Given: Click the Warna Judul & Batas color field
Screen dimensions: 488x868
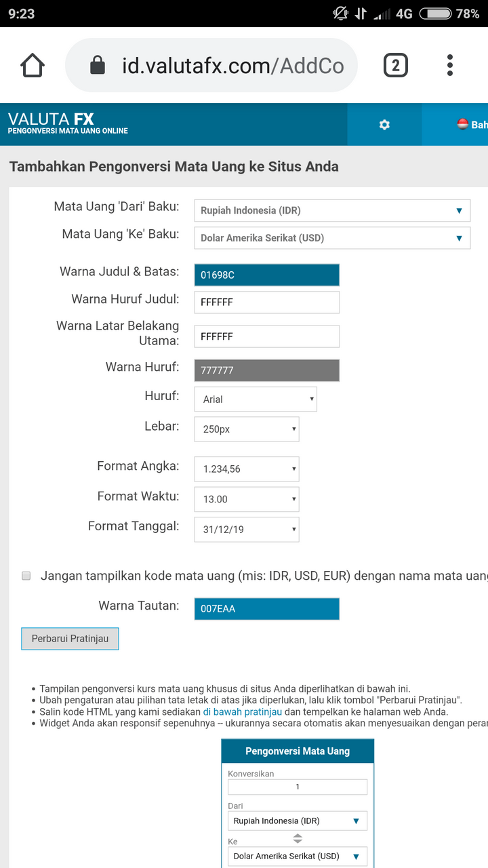Looking at the screenshot, I should 266,275.
